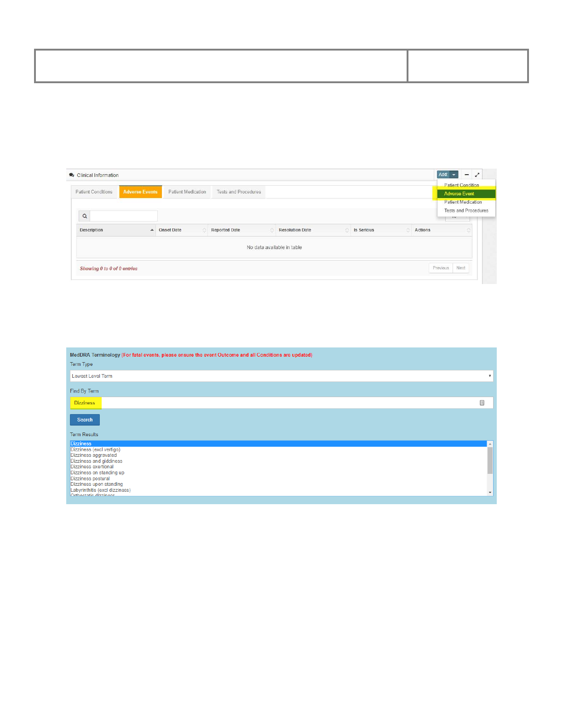
Task: Go to Previous page of entries
Action: pos(441,268)
